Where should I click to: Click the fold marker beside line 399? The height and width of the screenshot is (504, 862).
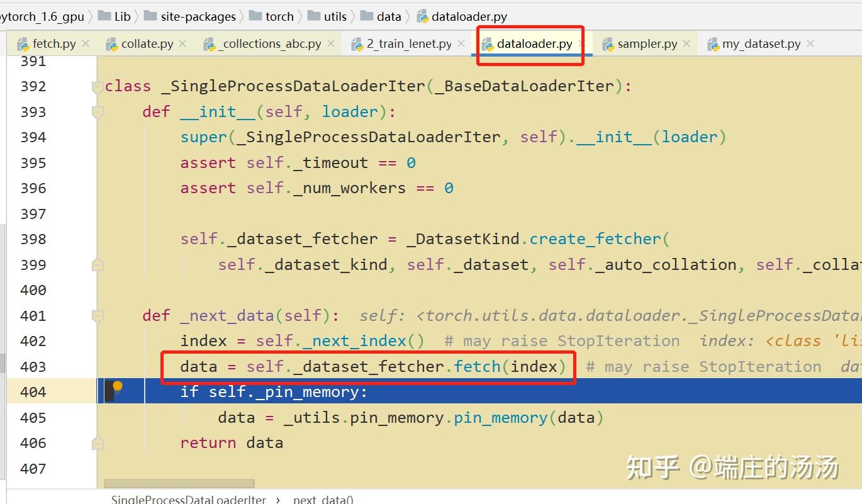[x=97, y=265]
